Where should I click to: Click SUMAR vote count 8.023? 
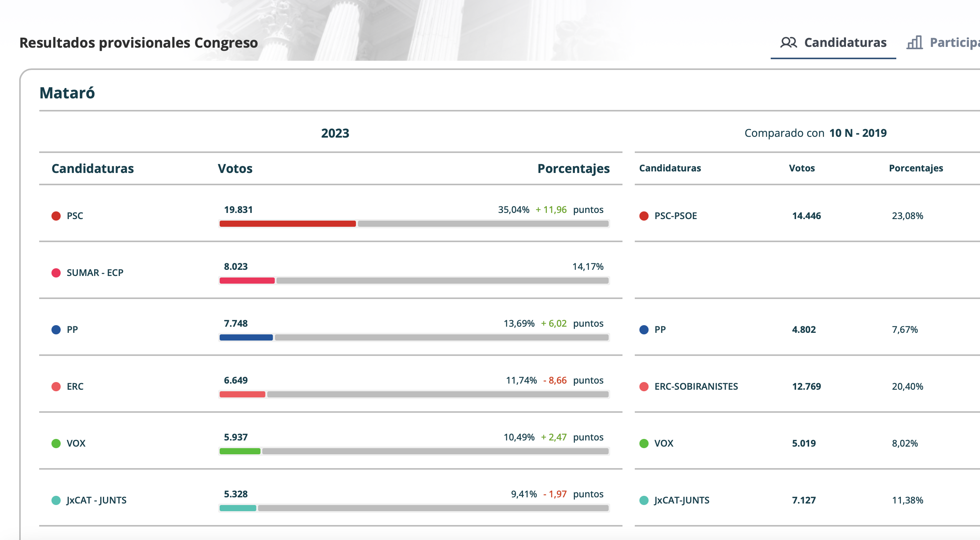[x=236, y=267]
